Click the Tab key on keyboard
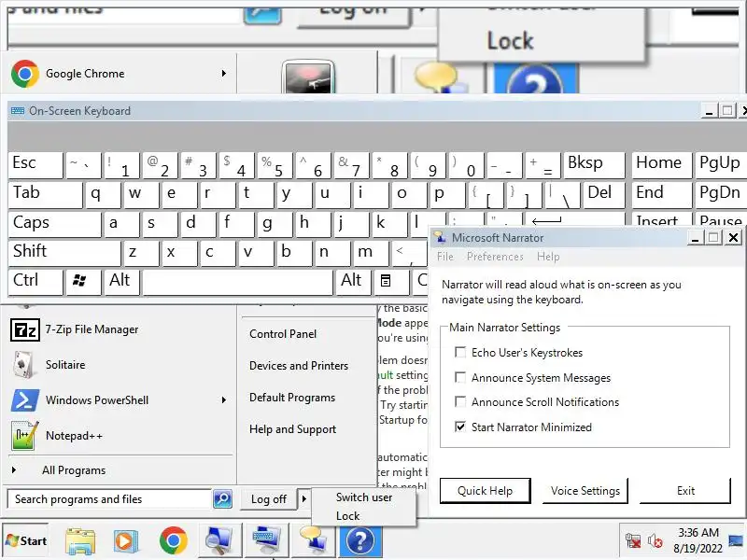Screen dimensions: 747x560 45,194
